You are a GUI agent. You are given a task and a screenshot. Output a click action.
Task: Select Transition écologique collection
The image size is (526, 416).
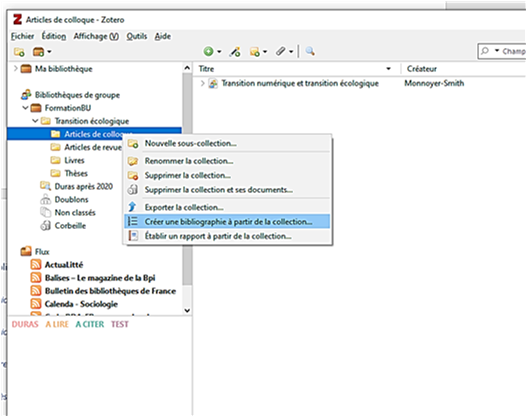[92, 121]
